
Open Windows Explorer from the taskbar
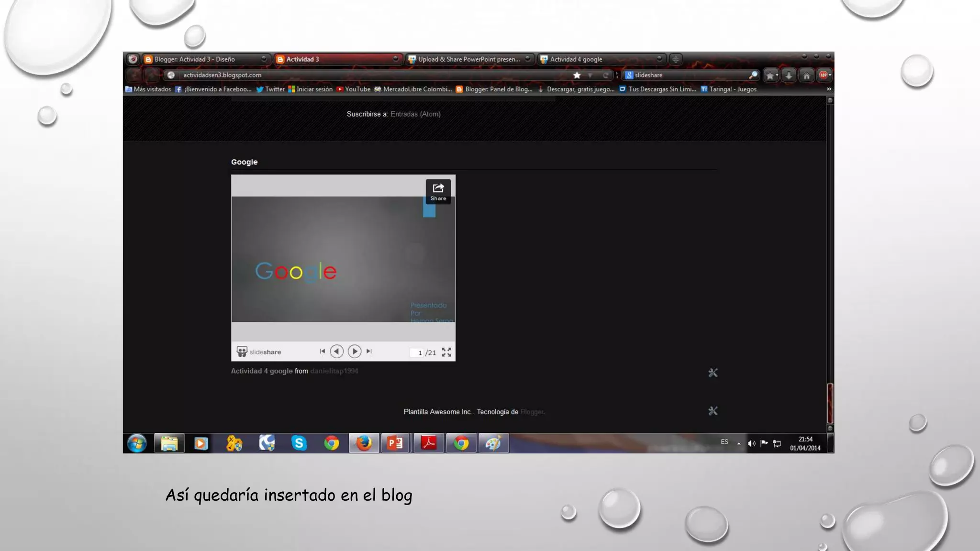(x=169, y=443)
